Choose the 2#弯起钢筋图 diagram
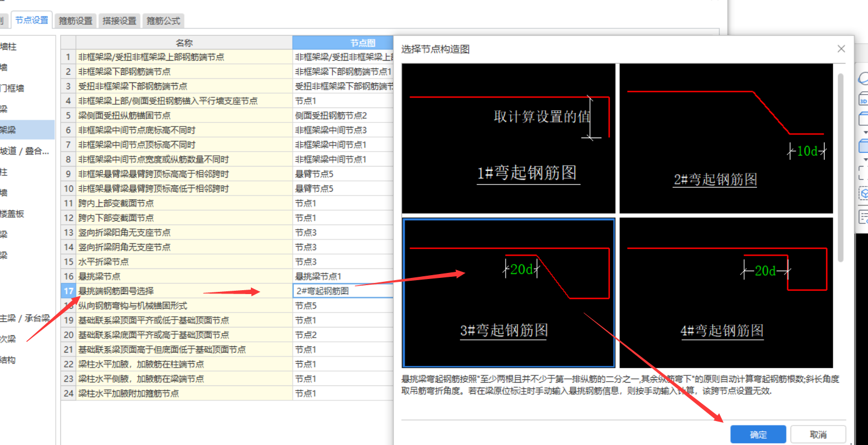The height and width of the screenshot is (445, 868). click(x=726, y=139)
